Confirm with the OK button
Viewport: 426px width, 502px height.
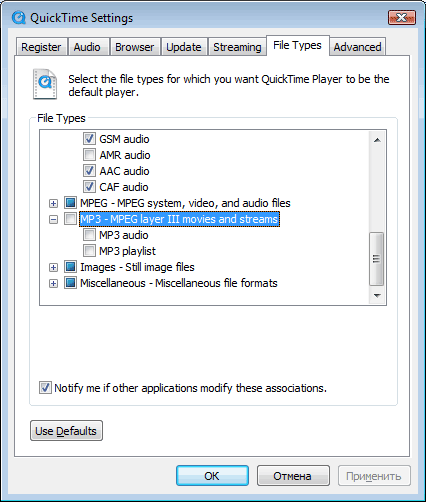click(x=212, y=476)
